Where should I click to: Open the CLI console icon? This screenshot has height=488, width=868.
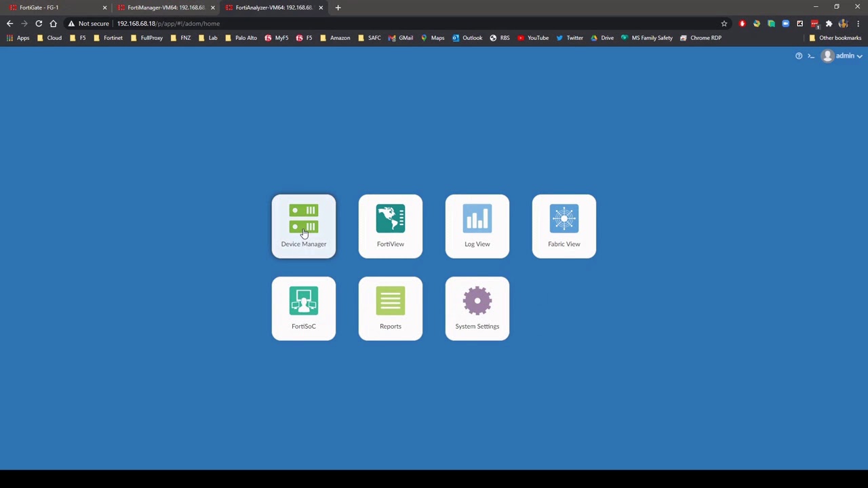811,56
